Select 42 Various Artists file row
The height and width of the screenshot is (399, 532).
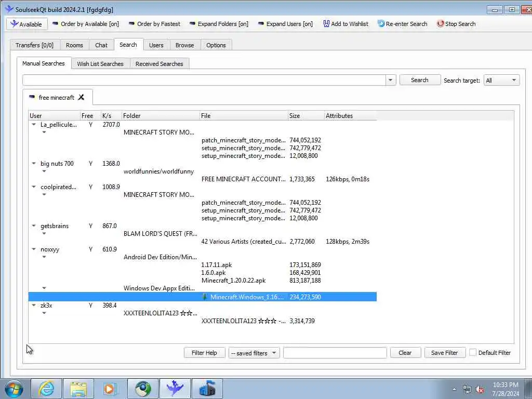point(244,242)
